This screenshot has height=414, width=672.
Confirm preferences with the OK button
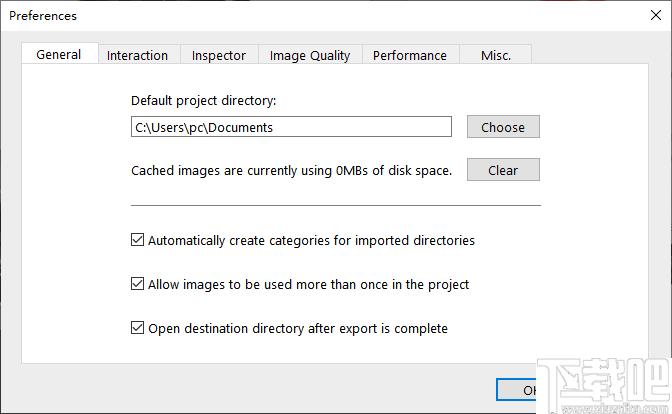point(528,389)
